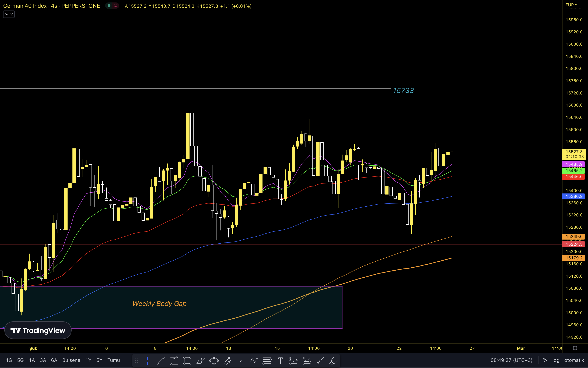Grab the drawing toolbar drag handle
This screenshot has height=368, width=588.
click(x=136, y=360)
